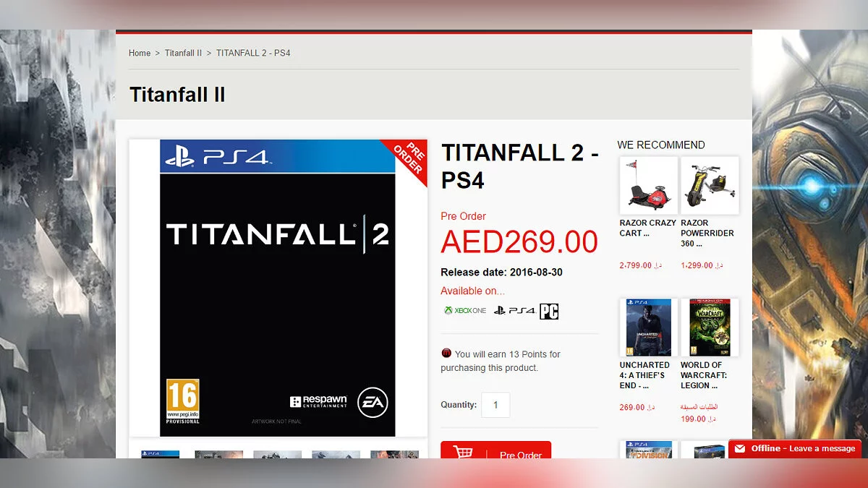The image size is (868, 488).
Task: Select the PC platform icon
Action: click(549, 311)
